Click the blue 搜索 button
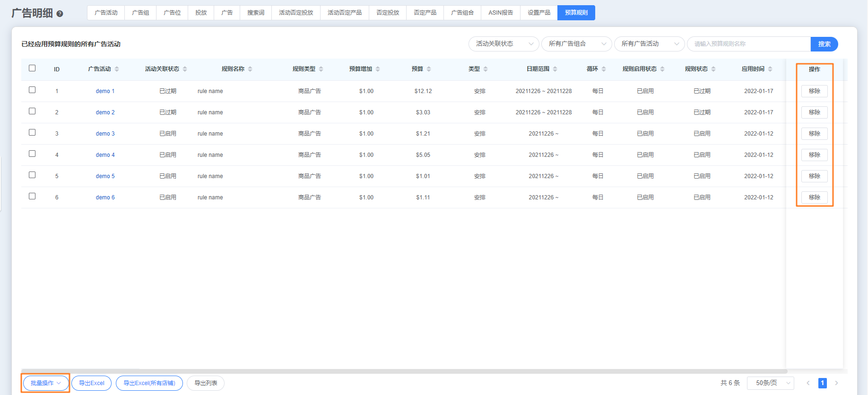Screen dimensions: 868x395 point(824,44)
